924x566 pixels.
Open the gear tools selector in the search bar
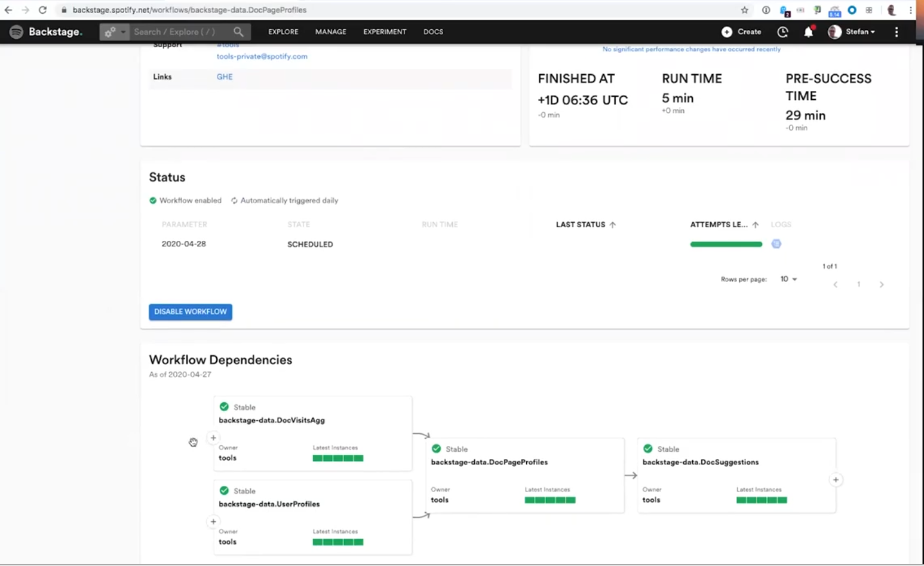pyautogui.click(x=114, y=32)
